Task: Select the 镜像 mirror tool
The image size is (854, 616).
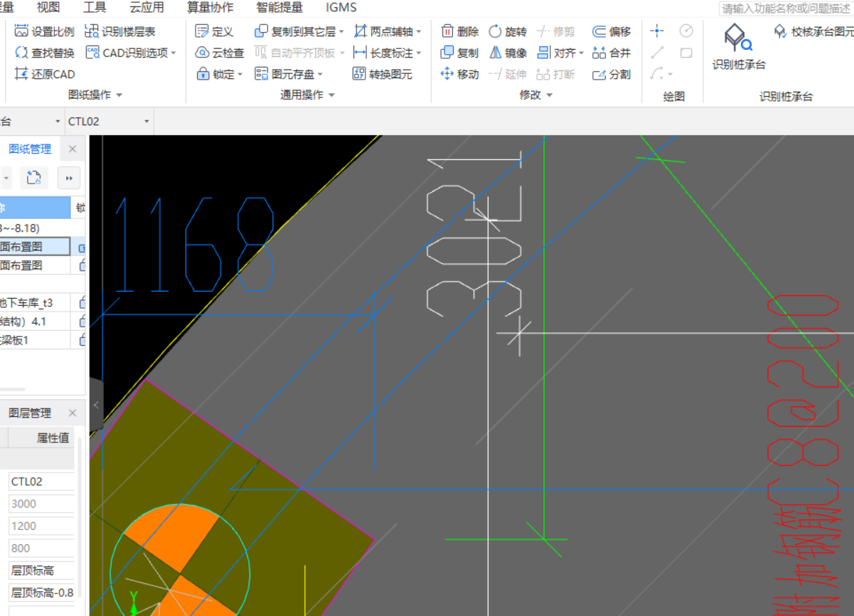Action: pos(507,53)
